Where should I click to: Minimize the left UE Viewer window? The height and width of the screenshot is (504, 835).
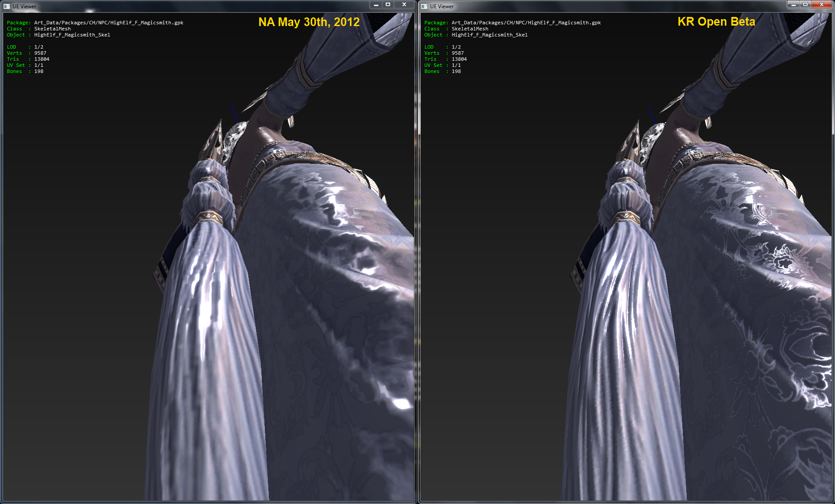pos(376,4)
